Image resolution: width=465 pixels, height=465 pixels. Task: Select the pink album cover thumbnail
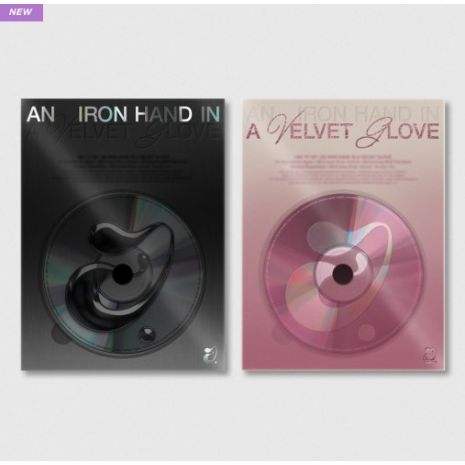tap(343, 235)
